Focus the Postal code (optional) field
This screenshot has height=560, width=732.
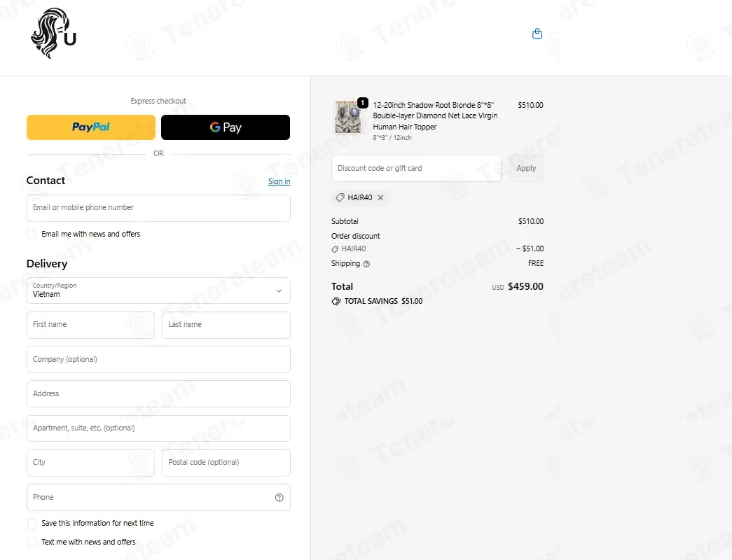pos(226,463)
